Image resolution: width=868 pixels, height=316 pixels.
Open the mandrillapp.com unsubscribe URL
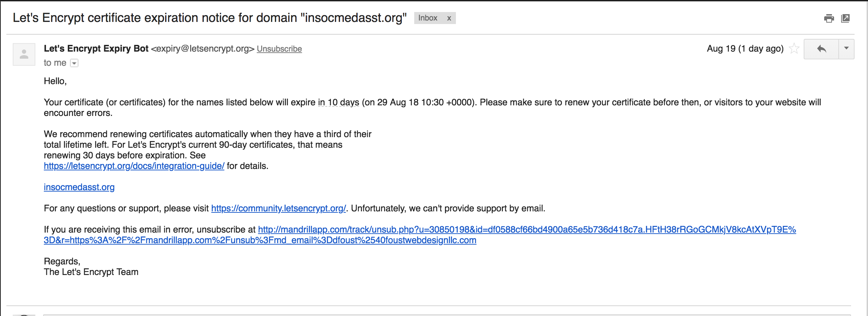click(x=527, y=229)
